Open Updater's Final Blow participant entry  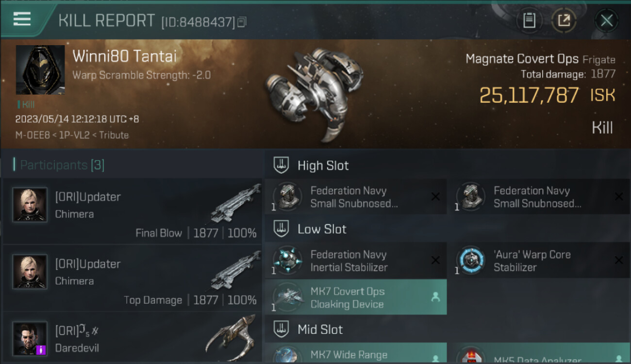pos(132,211)
